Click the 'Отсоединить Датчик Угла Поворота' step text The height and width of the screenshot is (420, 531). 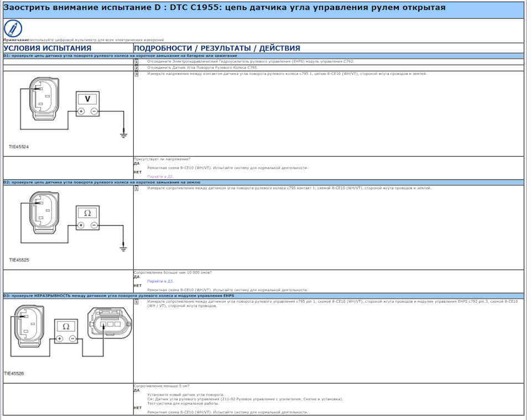tap(202, 68)
